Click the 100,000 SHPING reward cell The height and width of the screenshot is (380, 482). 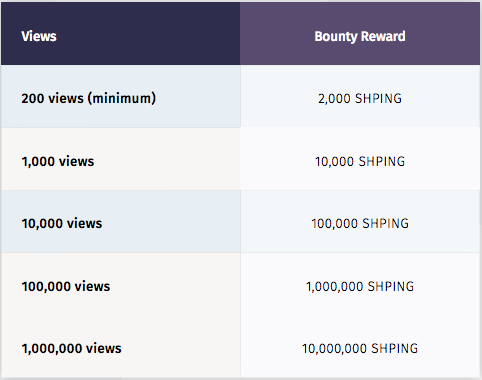coord(360,223)
